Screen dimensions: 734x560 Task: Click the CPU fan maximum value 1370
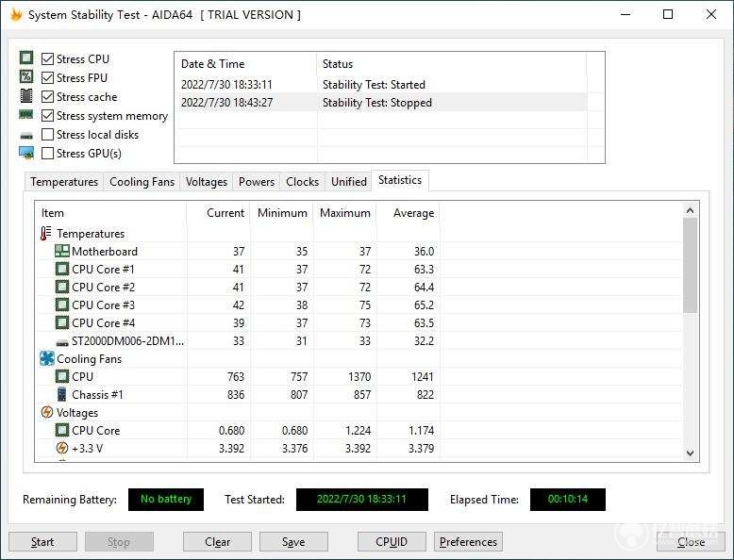coord(359,376)
